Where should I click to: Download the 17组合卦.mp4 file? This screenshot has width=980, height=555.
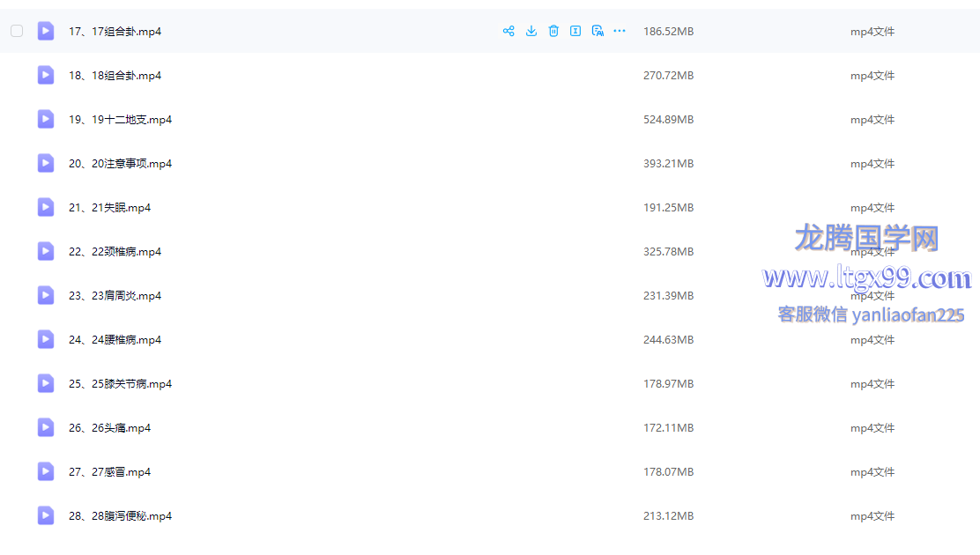pyautogui.click(x=531, y=31)
